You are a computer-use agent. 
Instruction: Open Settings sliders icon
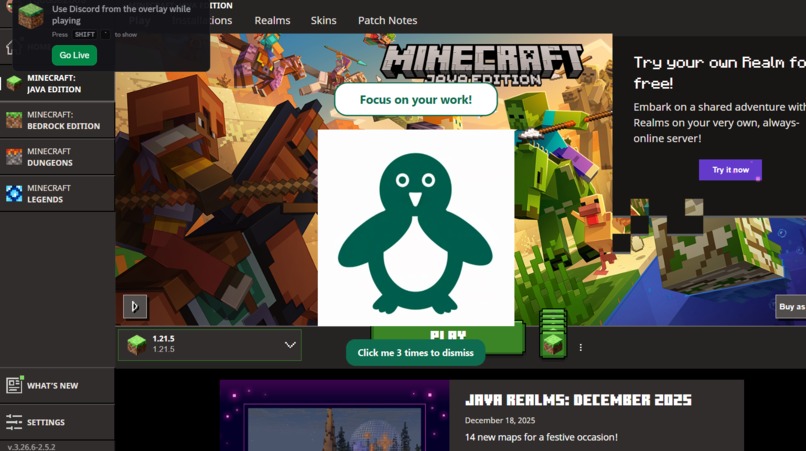(x=14, y=422)
